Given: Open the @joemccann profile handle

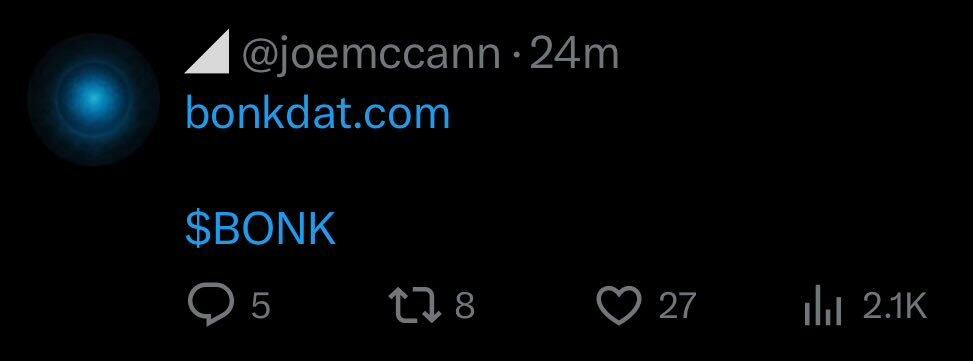Looking at the screenshot, I should 370,55.
